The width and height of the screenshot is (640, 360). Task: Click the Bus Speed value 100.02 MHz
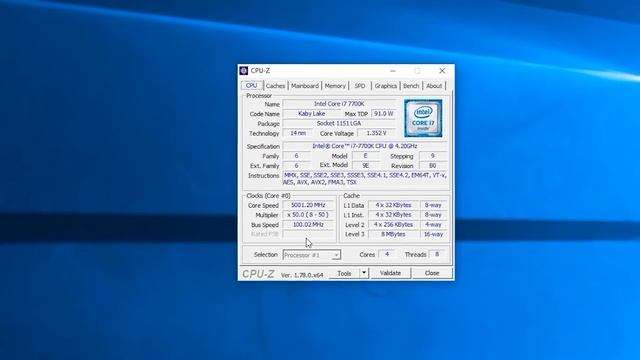[x=308, y=224]
